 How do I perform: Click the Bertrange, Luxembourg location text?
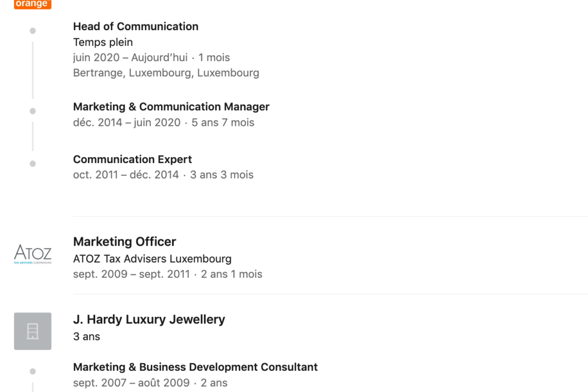pos(166,73)
